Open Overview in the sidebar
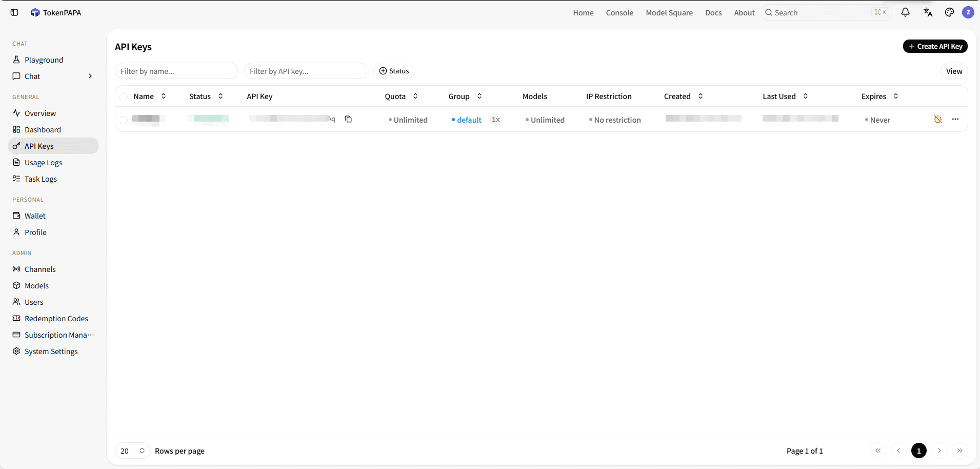The height and width of the screenshot is (469, 980). tap(53, 113)
